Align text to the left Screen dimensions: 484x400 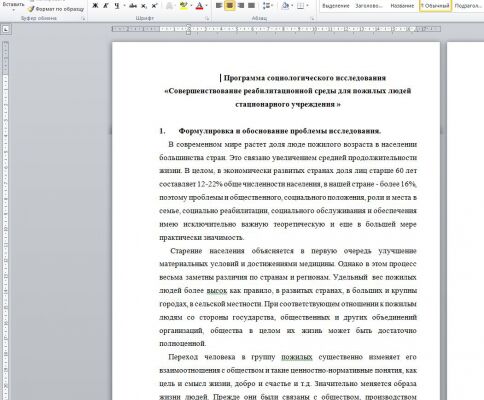219,6
